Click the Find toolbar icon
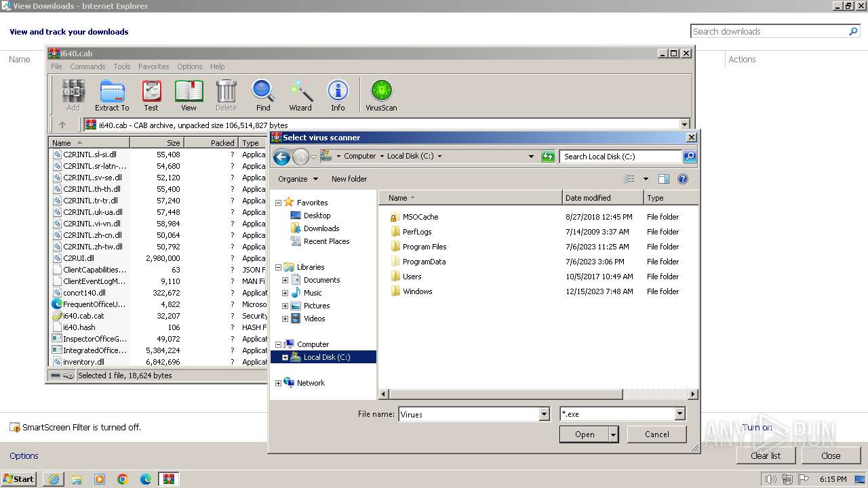 [263, 96]
